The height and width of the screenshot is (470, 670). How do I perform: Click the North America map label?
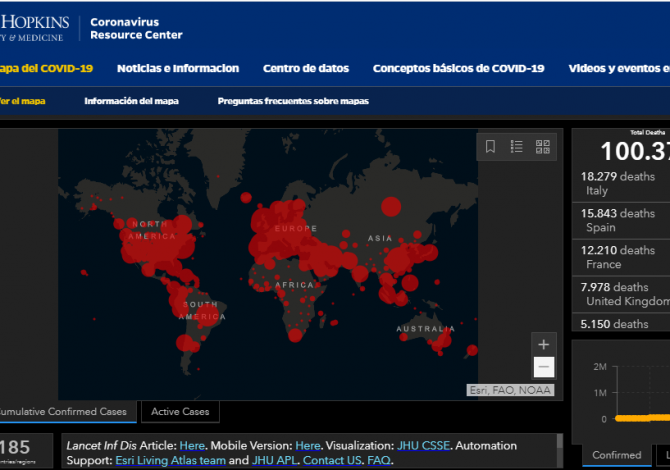click(152, 230)
